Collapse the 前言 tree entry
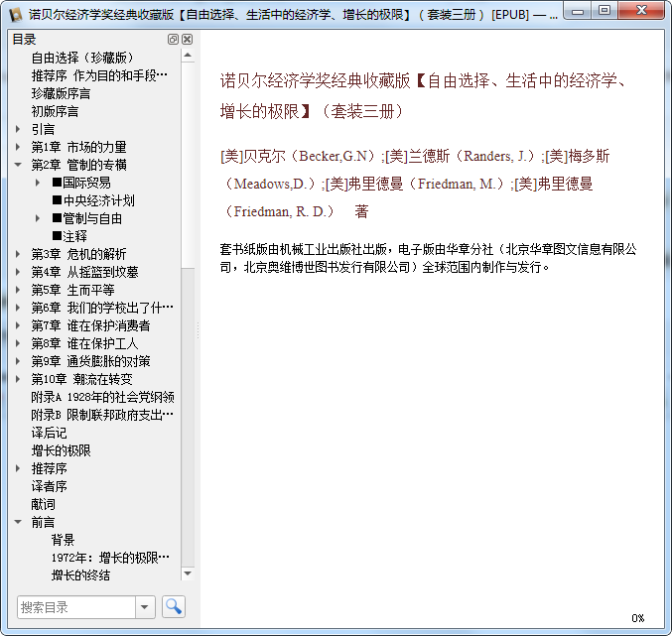 [18, 522]
